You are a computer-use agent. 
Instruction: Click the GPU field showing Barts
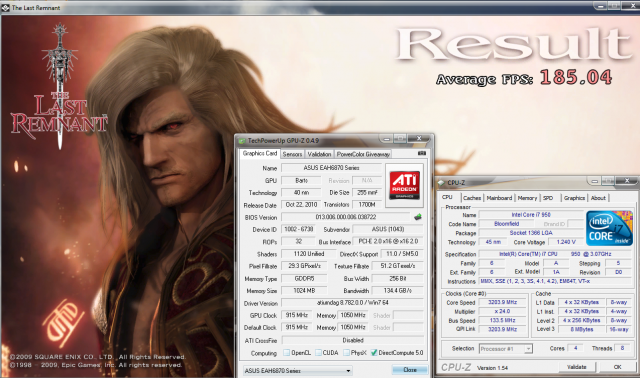click(301, 180)
